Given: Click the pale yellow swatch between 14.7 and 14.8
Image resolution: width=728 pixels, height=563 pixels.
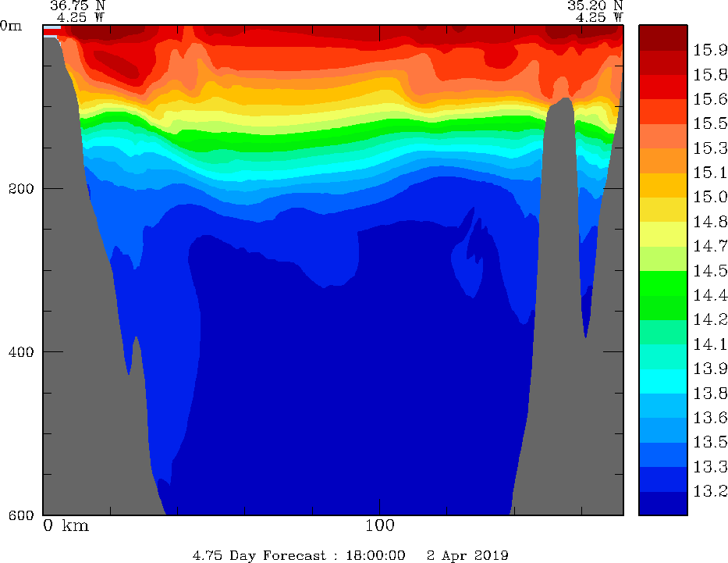Looking at the screenshot, I should (x=663, y=234).
